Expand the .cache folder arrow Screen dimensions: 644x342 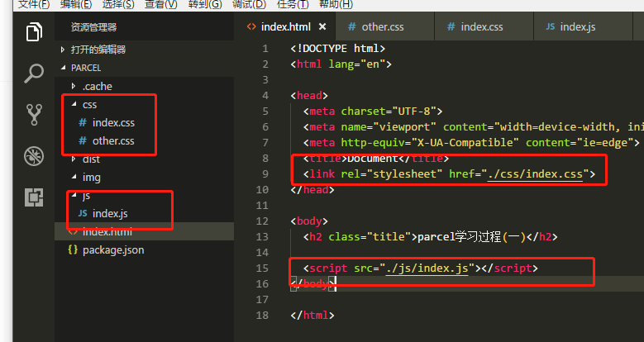(74, 86)
